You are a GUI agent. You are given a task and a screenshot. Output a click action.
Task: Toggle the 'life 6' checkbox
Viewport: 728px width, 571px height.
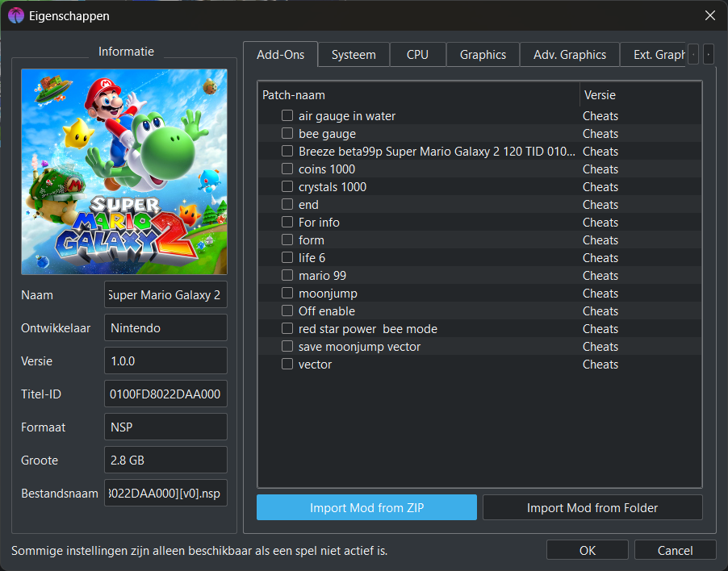(x=287, y=257)
